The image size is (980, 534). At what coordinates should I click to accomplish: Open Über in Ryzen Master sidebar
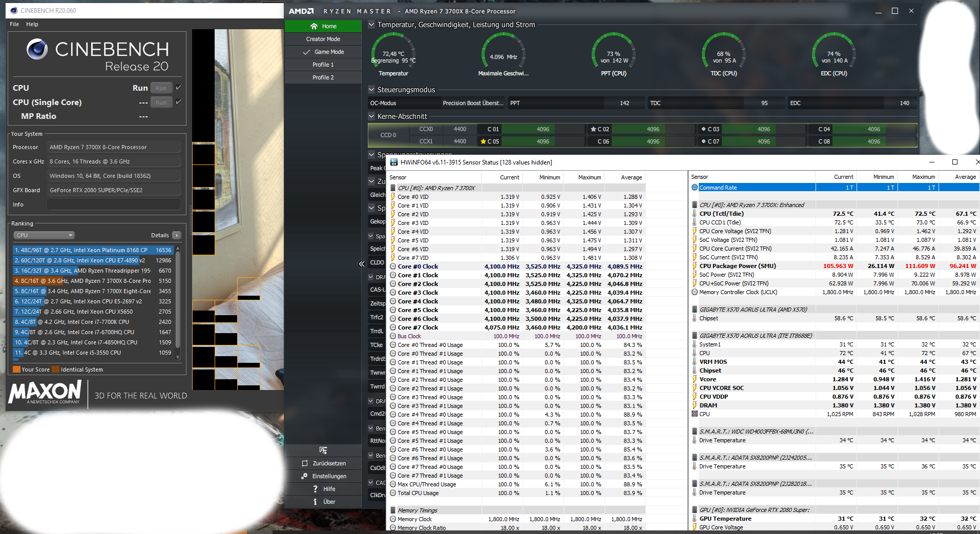323,502
